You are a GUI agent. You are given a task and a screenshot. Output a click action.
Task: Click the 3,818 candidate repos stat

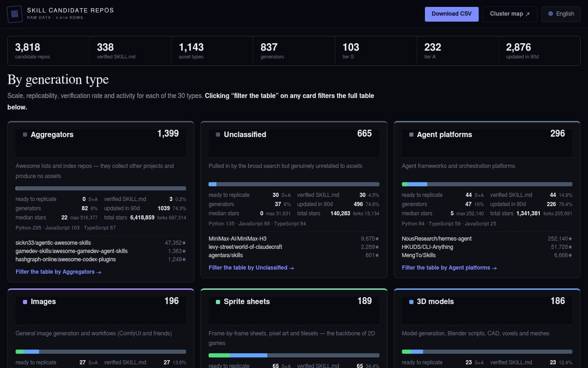(x=49, y=51)
